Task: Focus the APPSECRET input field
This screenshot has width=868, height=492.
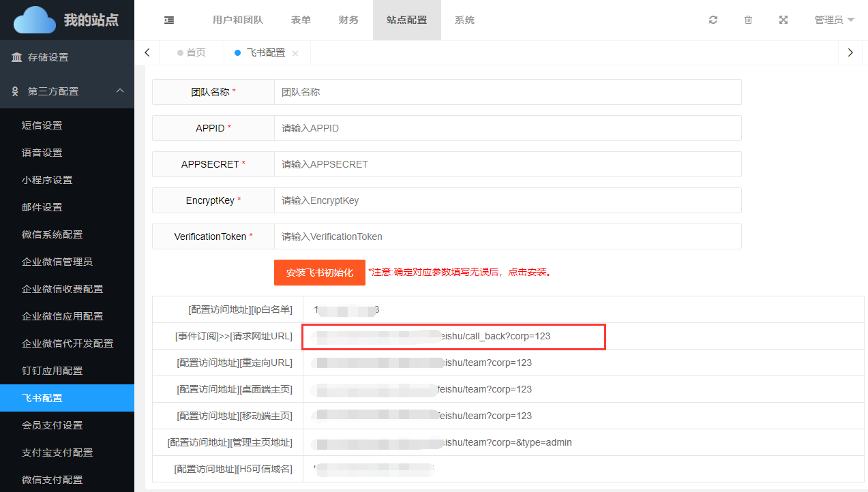Action: click(507, 164)
